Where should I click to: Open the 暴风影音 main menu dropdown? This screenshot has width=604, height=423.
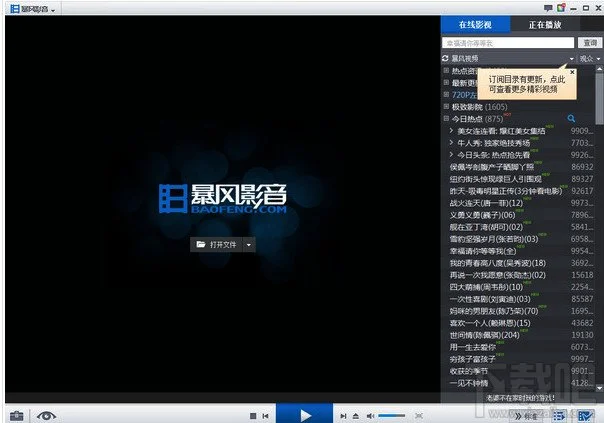coord(32,8)
